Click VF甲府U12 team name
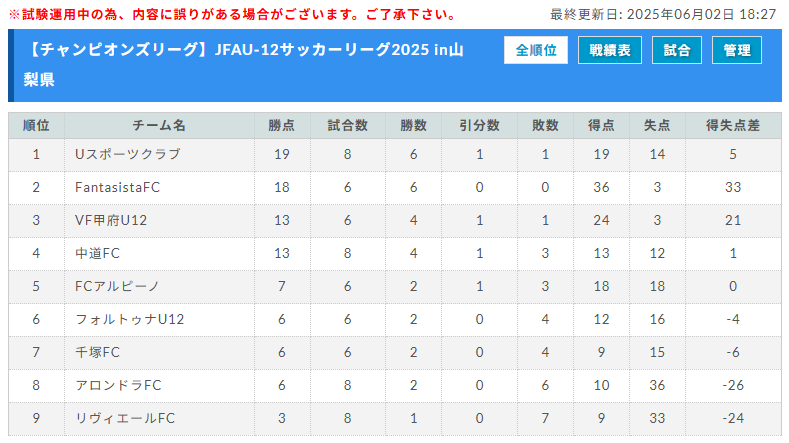This screenshot has width=789, height=443. [111, 220]
